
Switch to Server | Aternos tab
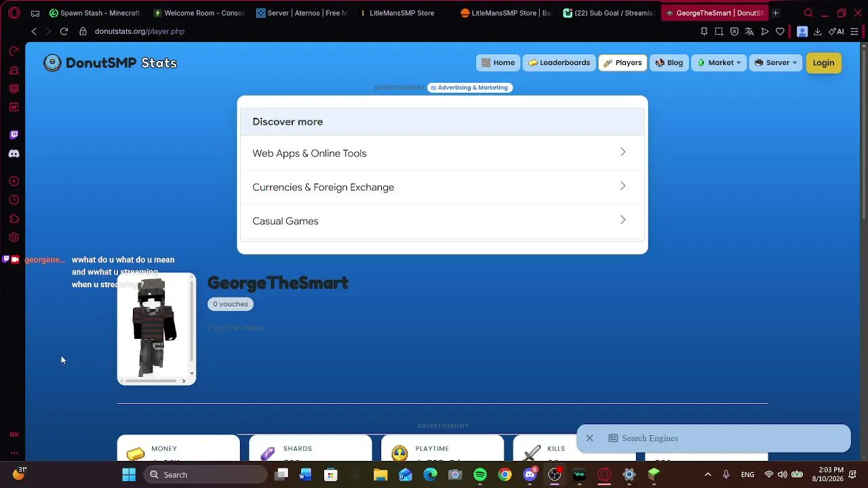click(302, 13)
